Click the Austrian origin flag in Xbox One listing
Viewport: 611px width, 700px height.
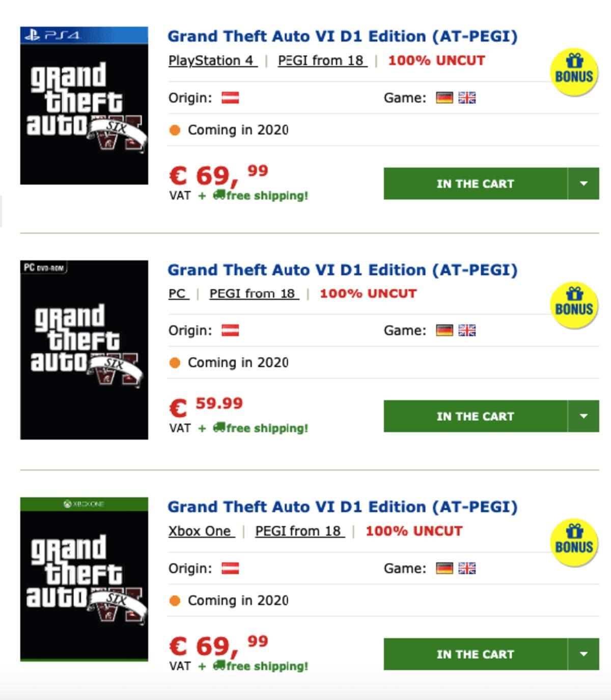(230, 569)
